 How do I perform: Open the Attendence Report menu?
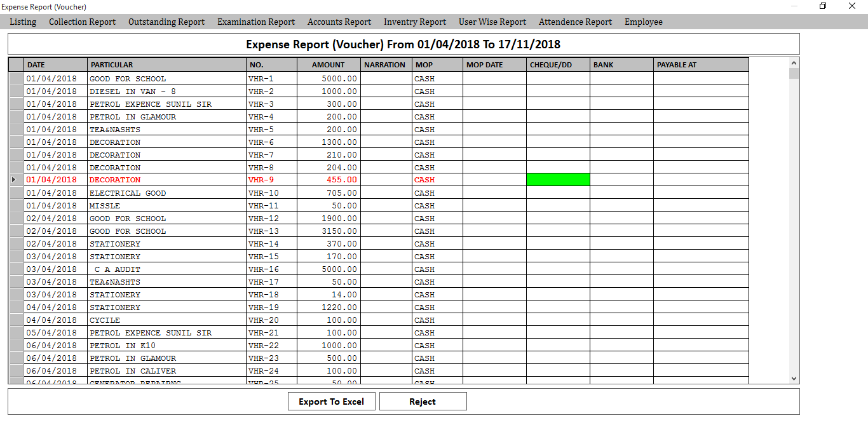tap(575, 22)
